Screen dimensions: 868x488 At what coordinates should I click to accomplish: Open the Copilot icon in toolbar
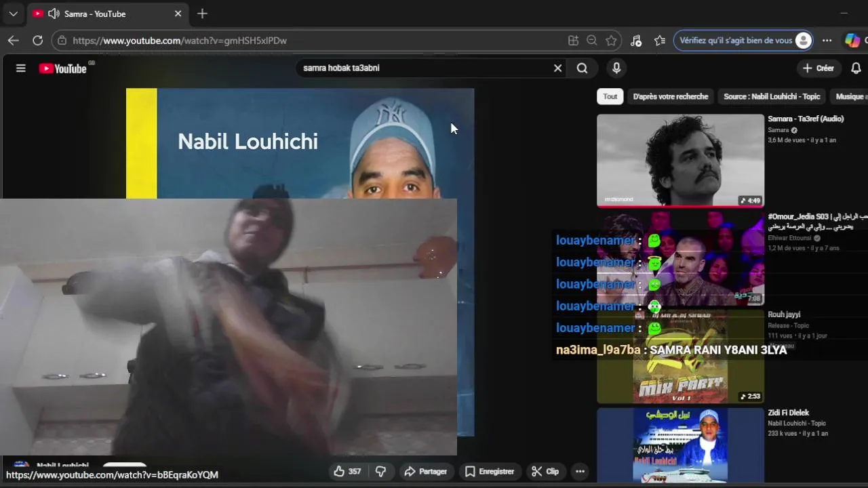pyautogui.click(x=852, y=41)
